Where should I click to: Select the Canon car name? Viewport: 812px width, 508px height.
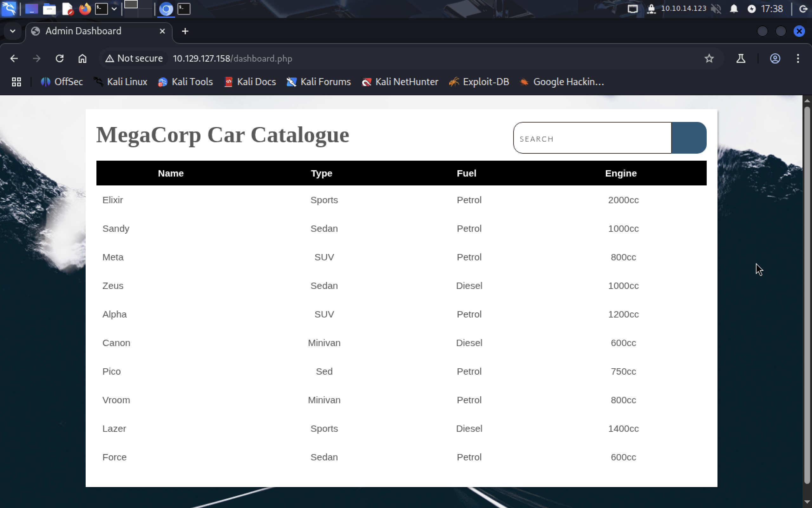pos(116,343)
